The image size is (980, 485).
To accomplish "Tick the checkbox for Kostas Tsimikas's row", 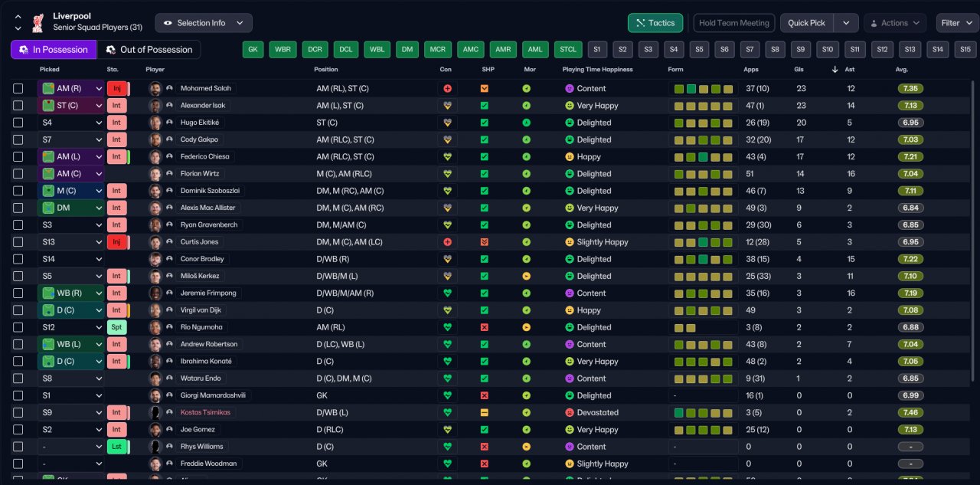I will (18, 412).
